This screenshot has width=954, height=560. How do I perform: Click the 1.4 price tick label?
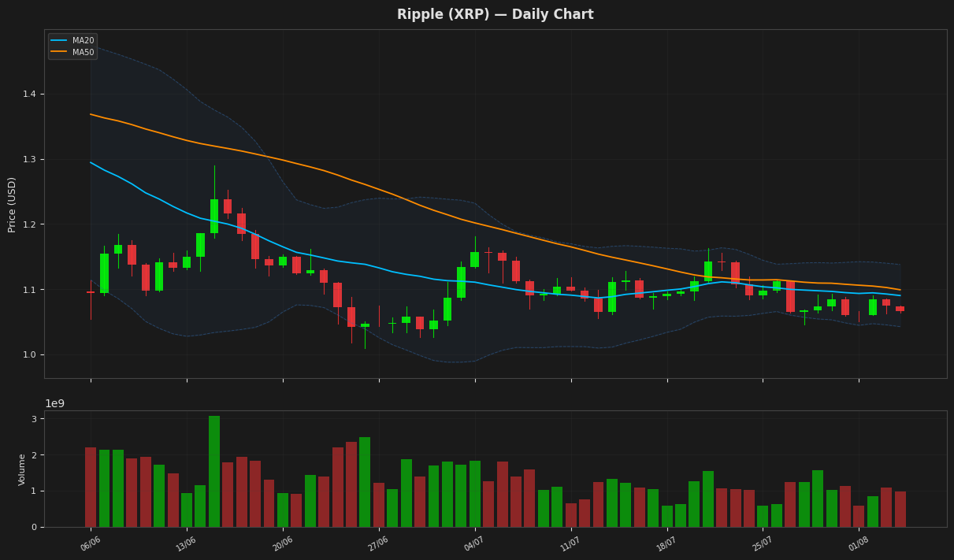coord(30,95)
